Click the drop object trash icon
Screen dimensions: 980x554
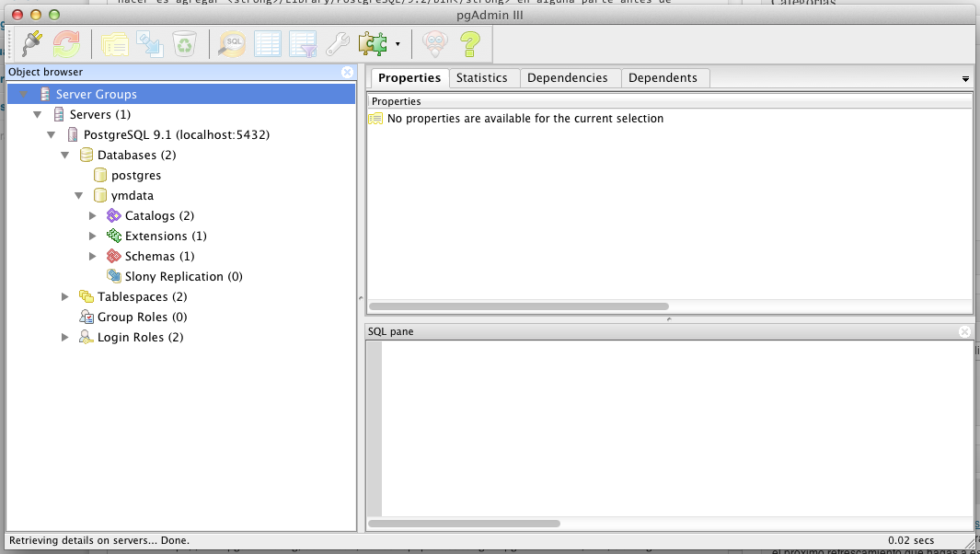(x=184, y=43)
